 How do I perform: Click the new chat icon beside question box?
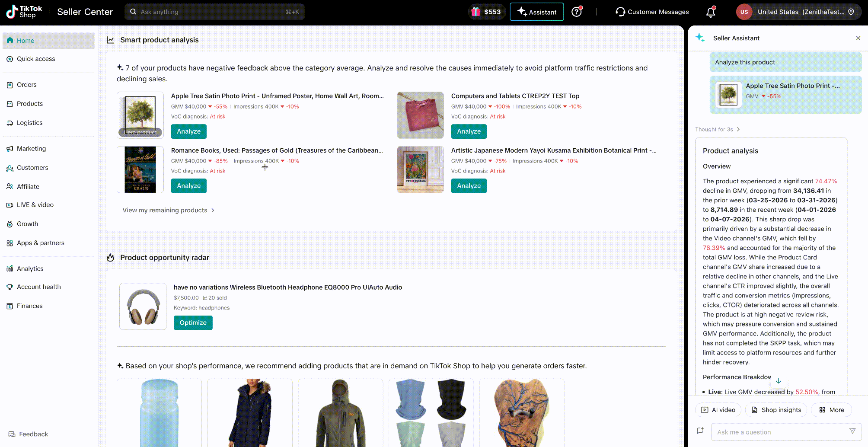(x=700, y=431)
